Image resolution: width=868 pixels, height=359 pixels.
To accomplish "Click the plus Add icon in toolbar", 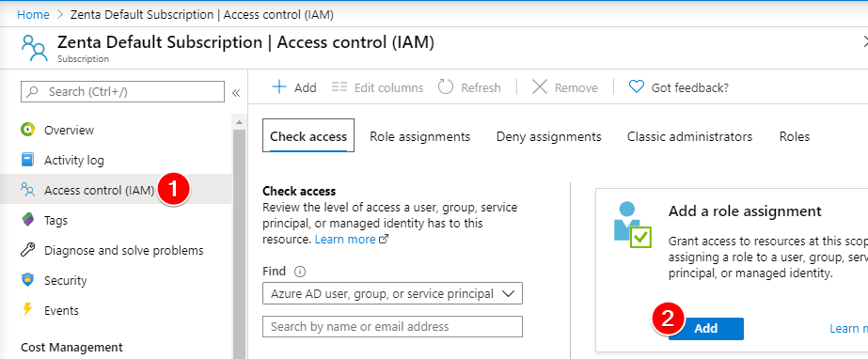I will click(x=279, y=86).
